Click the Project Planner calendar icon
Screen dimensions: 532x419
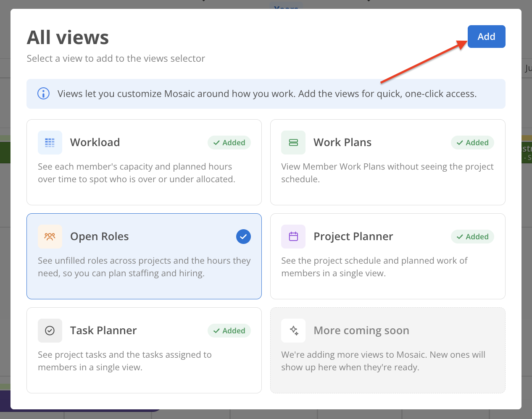click(293, 236)
